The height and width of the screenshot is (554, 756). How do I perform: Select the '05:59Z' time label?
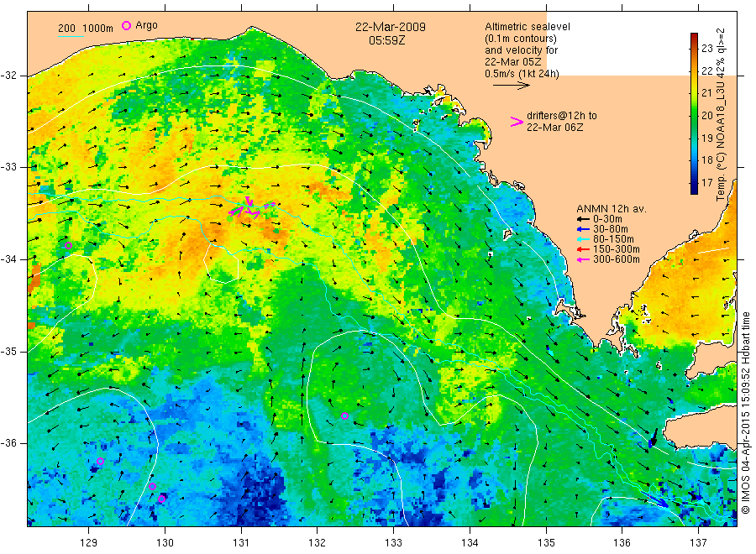click(386, 40)
